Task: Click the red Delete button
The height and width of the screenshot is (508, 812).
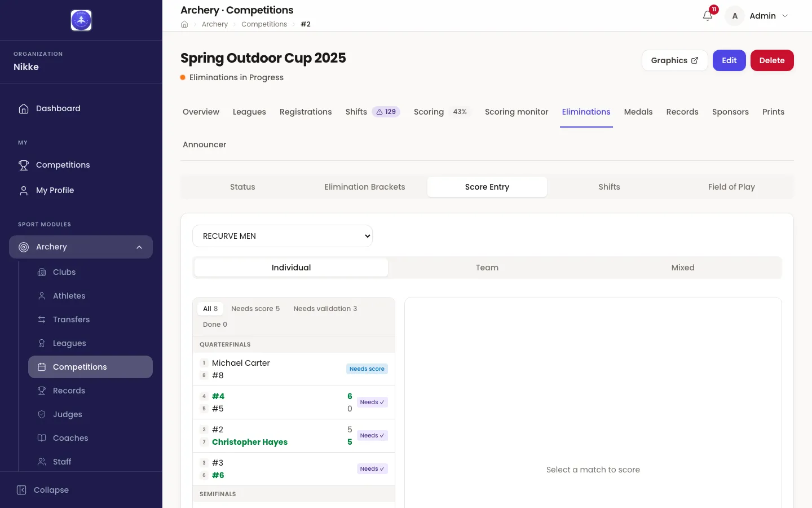Action: [772, 60]
